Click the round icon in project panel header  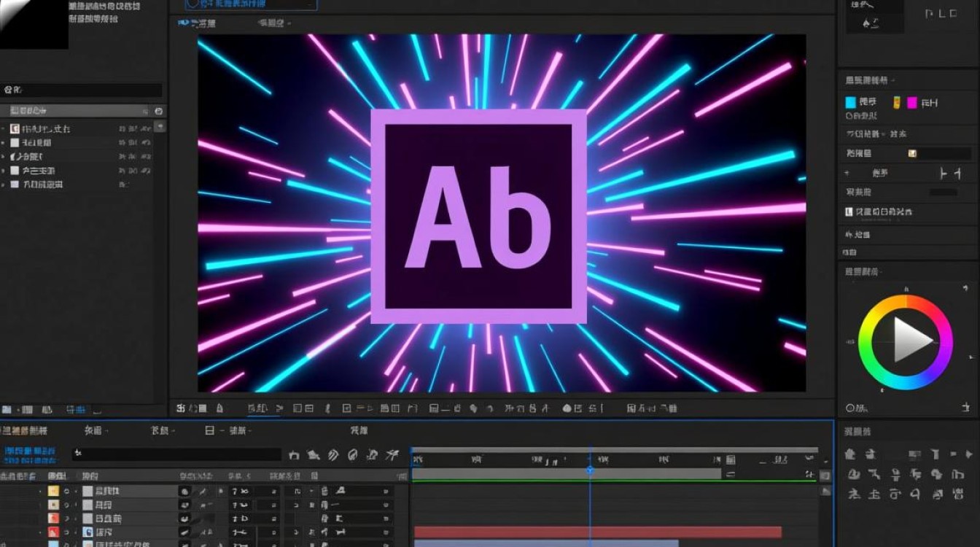point(158,111)
